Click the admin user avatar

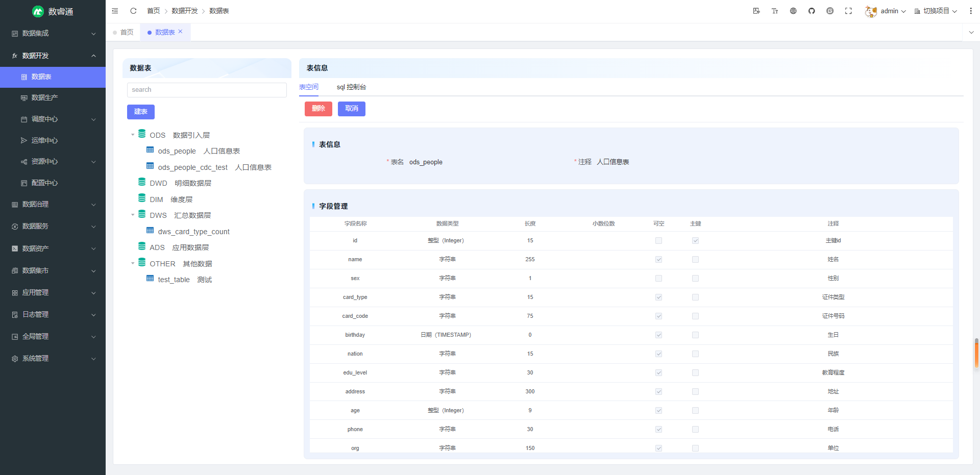click(x=871, y=11)
